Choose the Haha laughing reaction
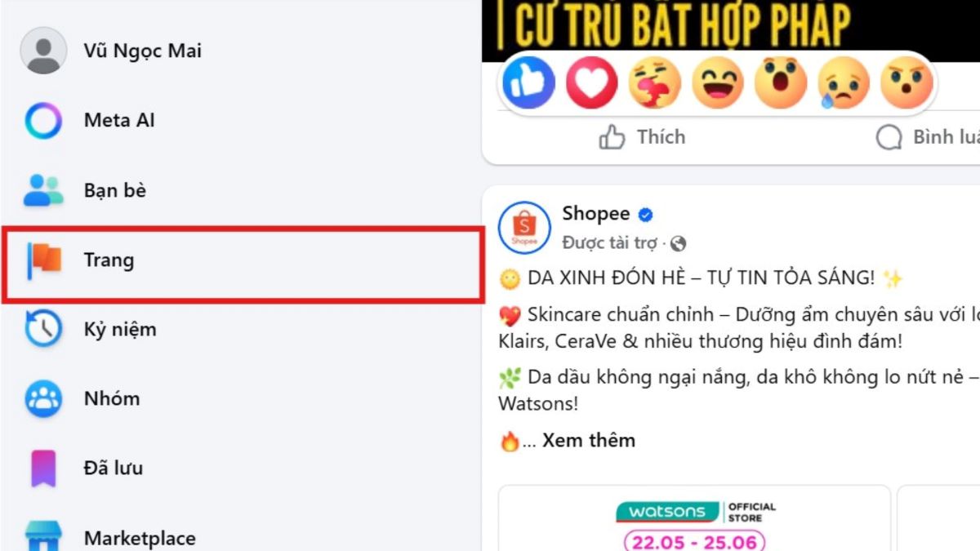This screenshot has height=551, width=980. [718, 82]
